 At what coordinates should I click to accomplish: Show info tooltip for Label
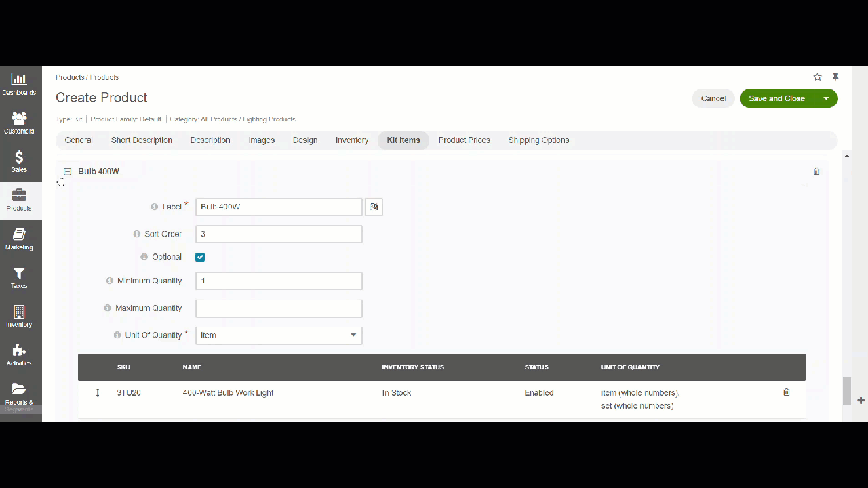(155, 207)
